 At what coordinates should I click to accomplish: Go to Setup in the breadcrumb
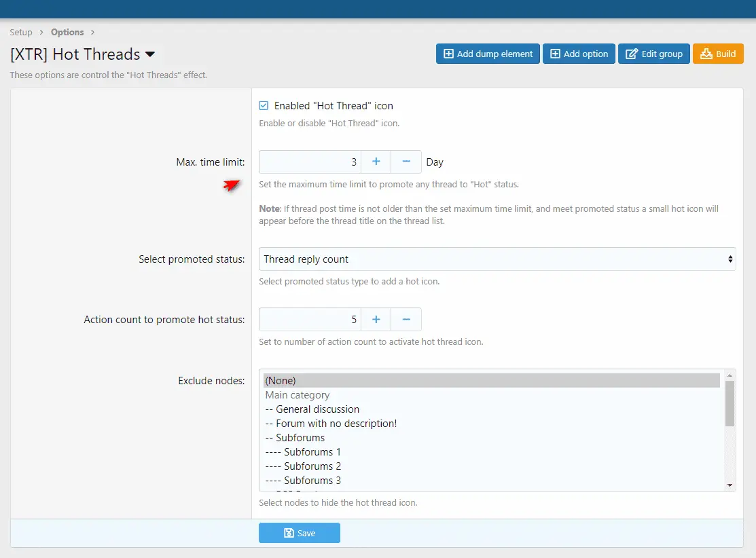[21, 32]
